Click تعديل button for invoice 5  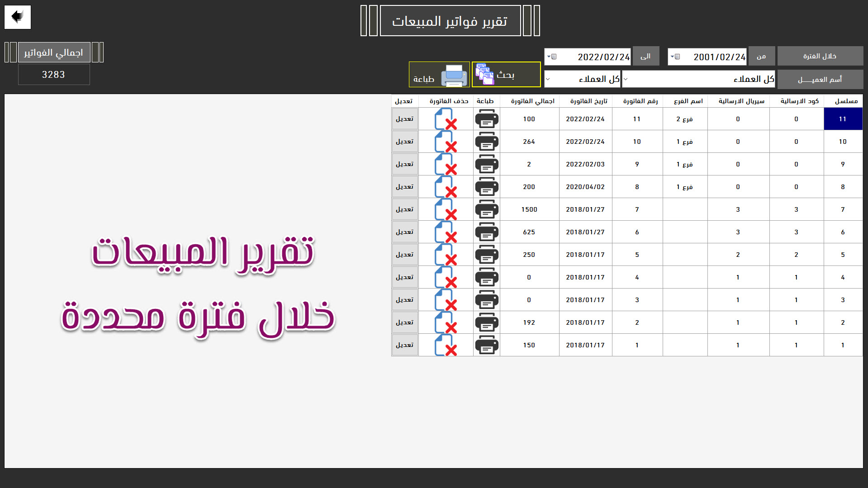[x=405, y=255]
